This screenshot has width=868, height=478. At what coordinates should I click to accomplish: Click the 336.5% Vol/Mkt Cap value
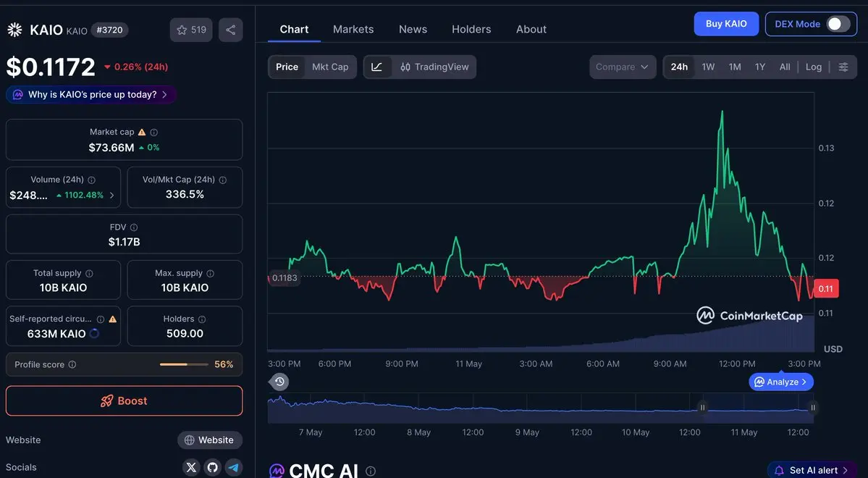click(x=185, y=194)
